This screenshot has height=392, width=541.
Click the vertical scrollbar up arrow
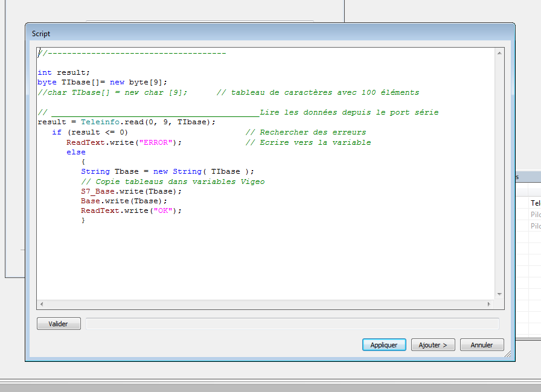(x=499, y=54)
